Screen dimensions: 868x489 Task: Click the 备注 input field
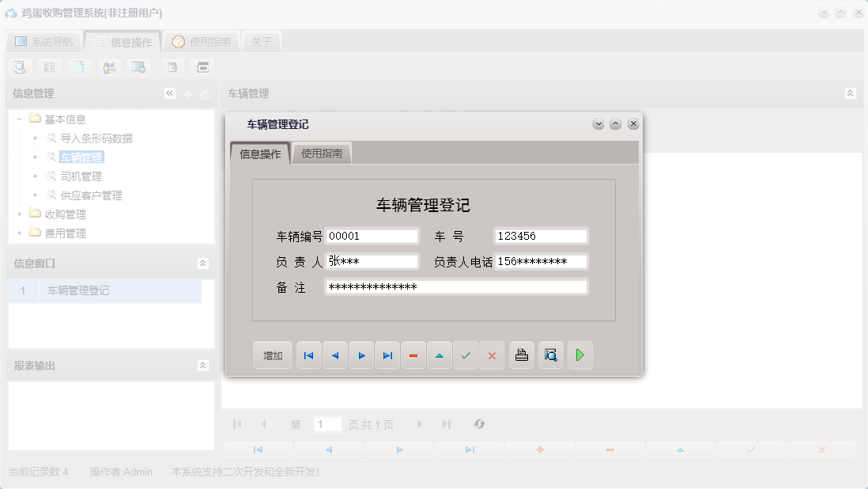point(456,286)
